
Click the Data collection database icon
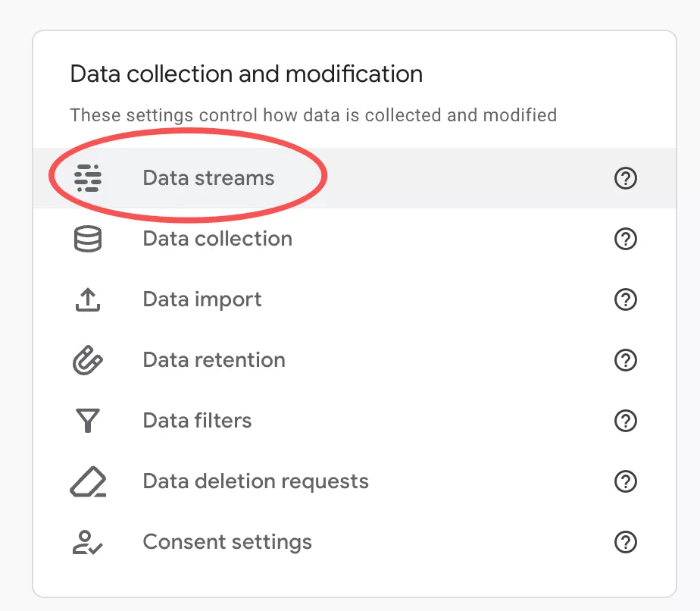click(88, 239)
